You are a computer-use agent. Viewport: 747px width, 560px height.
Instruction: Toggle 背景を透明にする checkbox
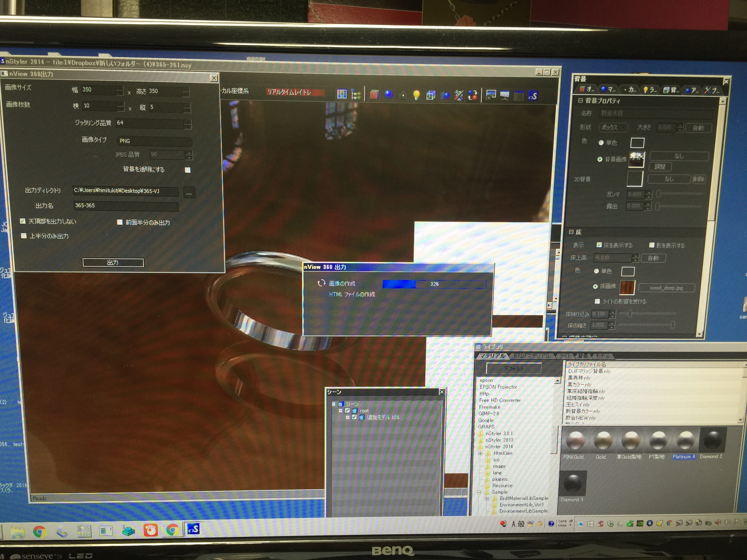(188, 170)
